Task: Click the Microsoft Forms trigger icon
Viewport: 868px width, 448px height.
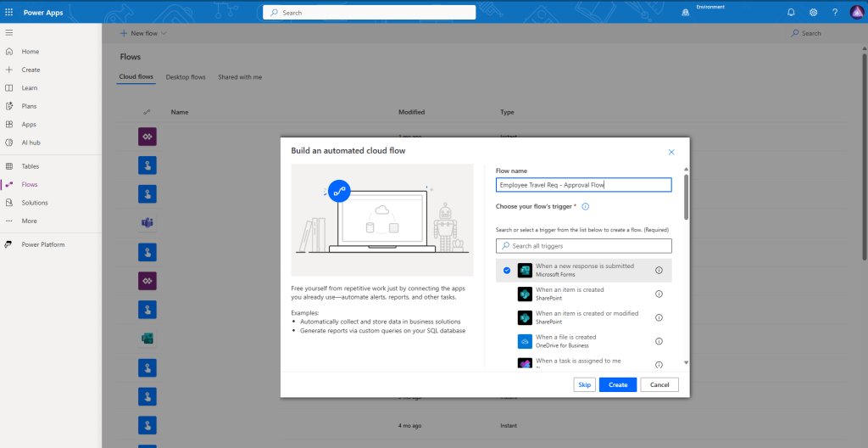Action: (x=524, y=270)
